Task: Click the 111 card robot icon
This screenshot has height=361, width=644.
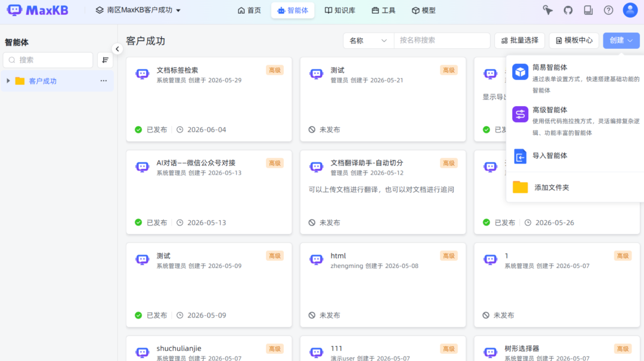Action: pyautogui.click(x=316, y=353)
